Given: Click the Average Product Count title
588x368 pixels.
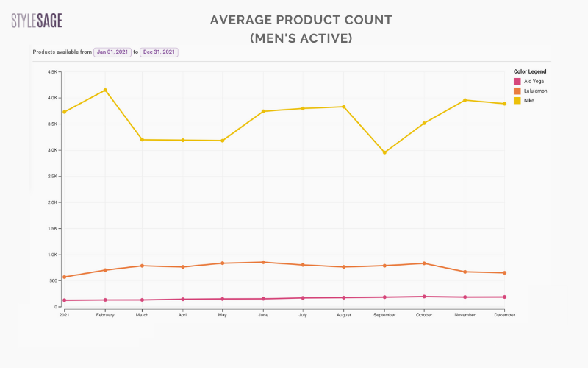Looking at the screenshot, I should point(301,20).
